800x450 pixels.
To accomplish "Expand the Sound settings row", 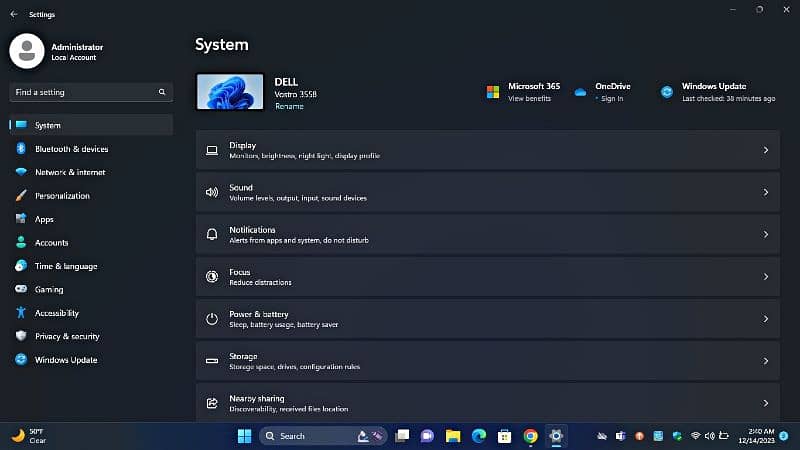I will (x=487, y=192).
